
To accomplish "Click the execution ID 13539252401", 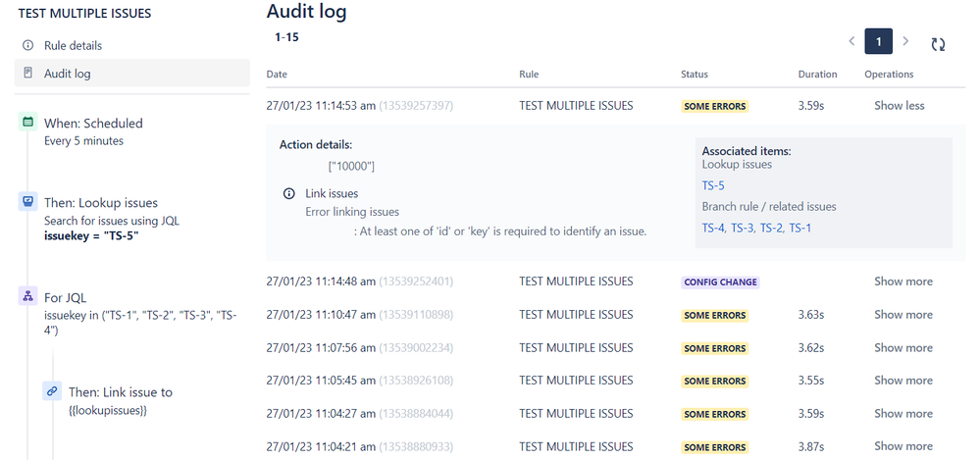I will (x=416, y=281).
